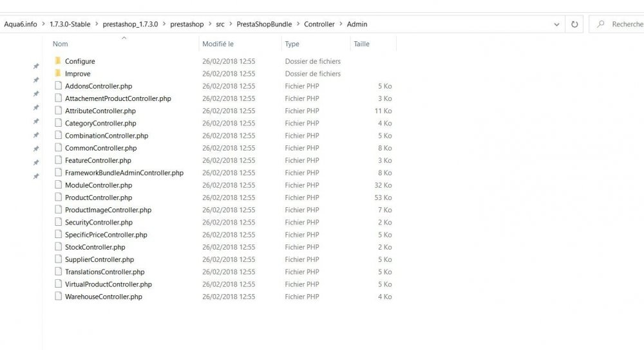The width and height of the screenshot is (644, 350).
Task: Click the Fichier PHP type of TranslationsController.php
Action: click(x=302, y=272)
